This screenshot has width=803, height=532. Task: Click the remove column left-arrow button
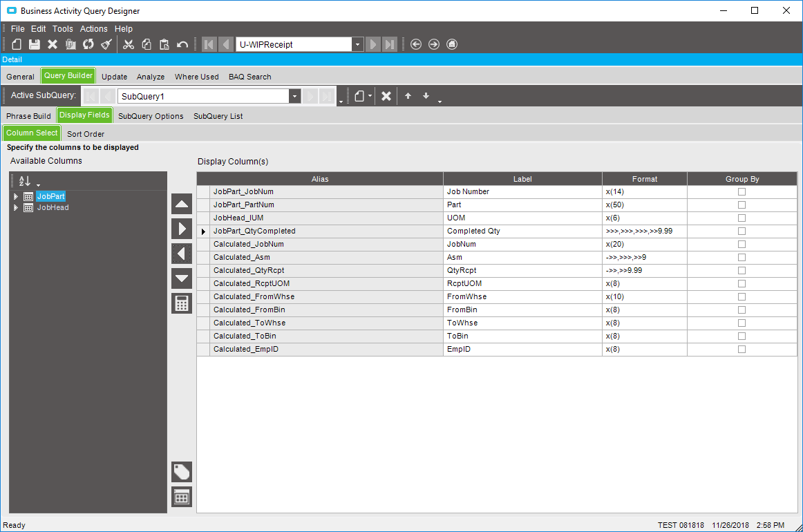coord(182,254)
